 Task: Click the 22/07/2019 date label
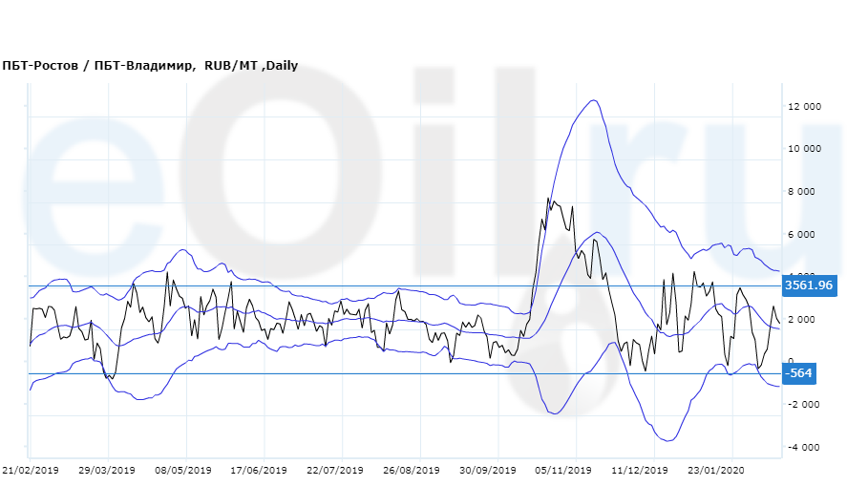tap(335, 471)
